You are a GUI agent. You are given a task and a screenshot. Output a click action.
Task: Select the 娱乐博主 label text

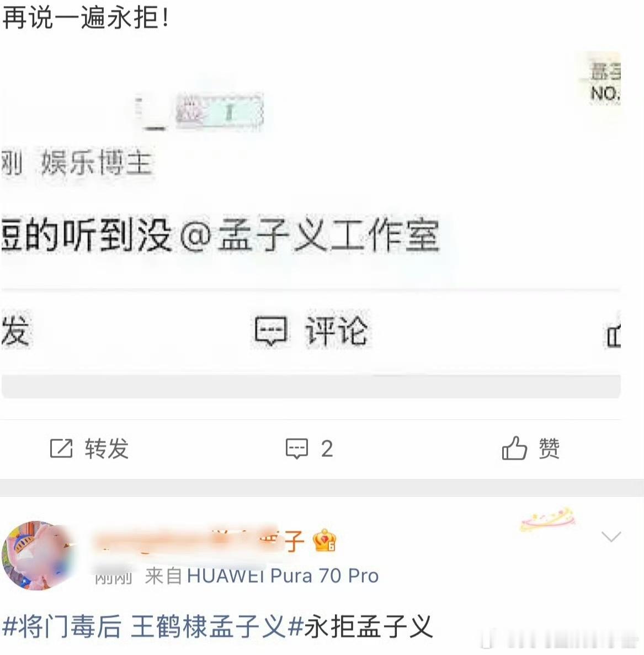tap(96, 162)
